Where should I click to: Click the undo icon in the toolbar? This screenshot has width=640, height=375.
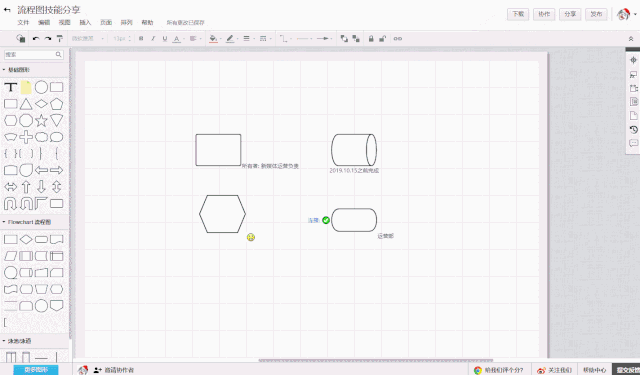36,38
